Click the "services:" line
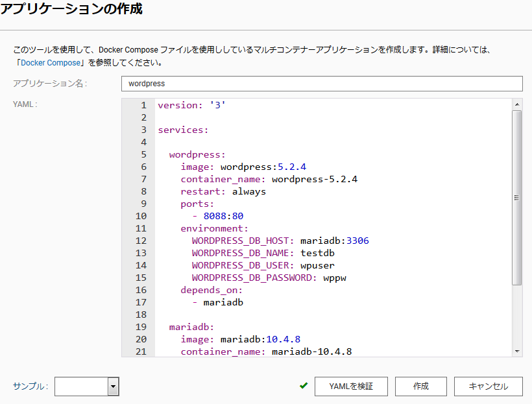This screenshot has height=404, width=532. (183, 130)
